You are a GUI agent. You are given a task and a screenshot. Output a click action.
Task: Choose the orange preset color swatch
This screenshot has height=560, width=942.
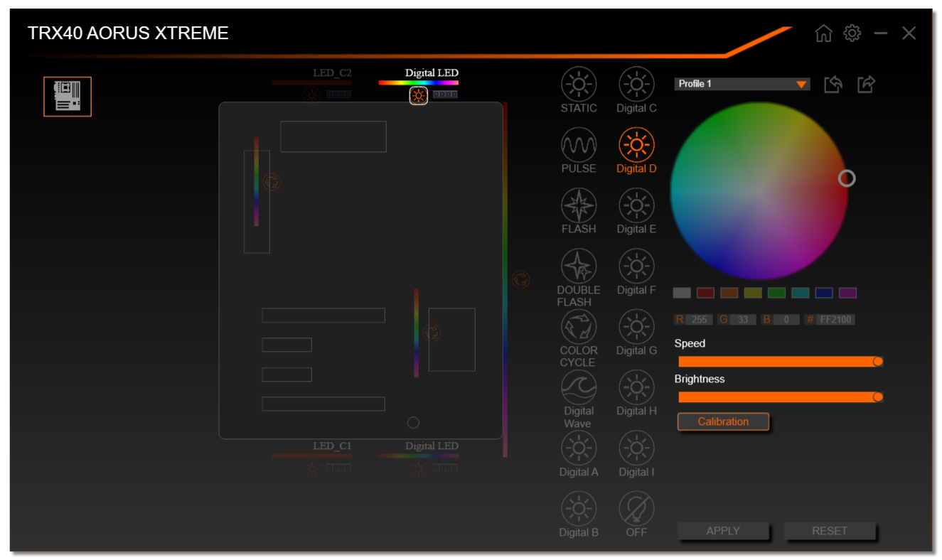tap(729, 293)
